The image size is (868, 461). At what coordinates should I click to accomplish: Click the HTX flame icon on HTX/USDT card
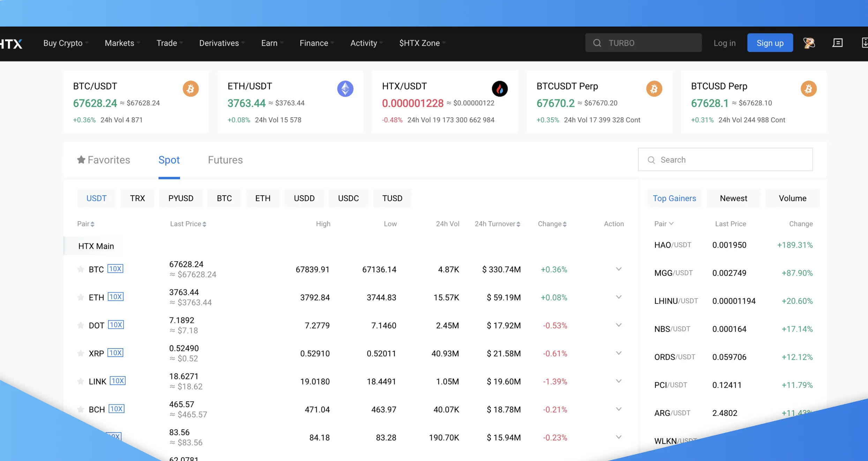click(x=500, y=89)
